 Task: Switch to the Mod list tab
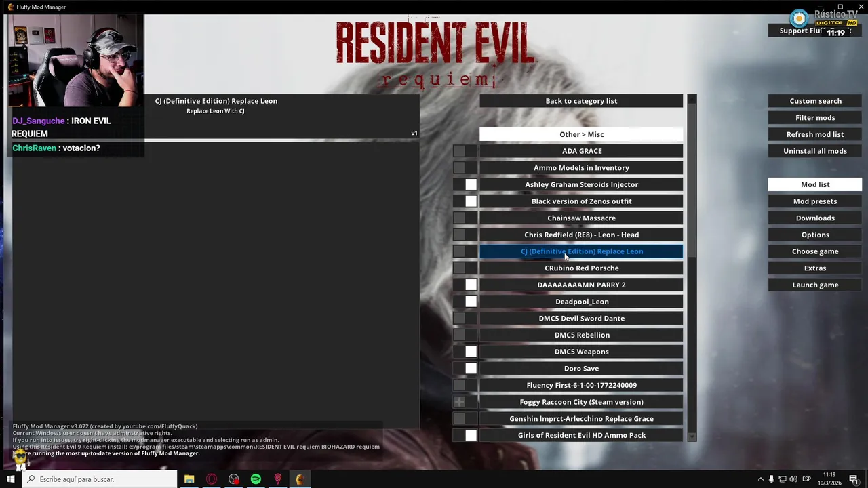[x=815, y=184]
